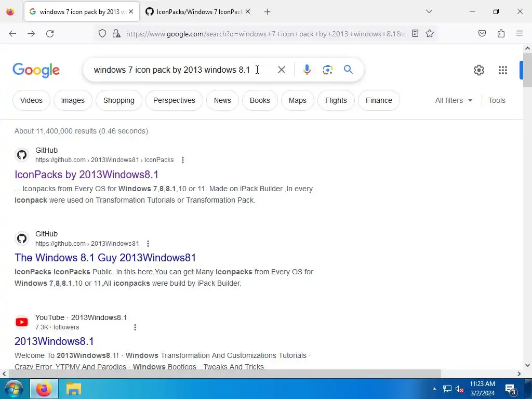Open the Save to Pocket icon
Image resolution: width=532 pixels, height=399 pixels.
tap(482, 33)
